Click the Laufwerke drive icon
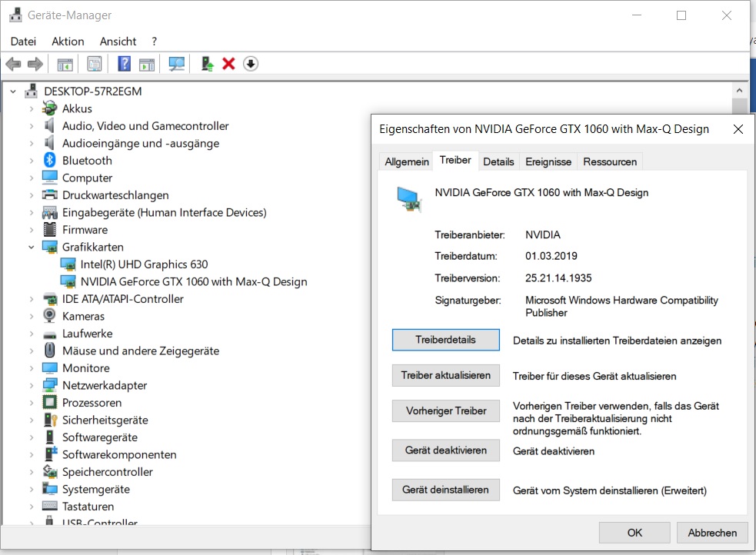 tap(50, 334)
